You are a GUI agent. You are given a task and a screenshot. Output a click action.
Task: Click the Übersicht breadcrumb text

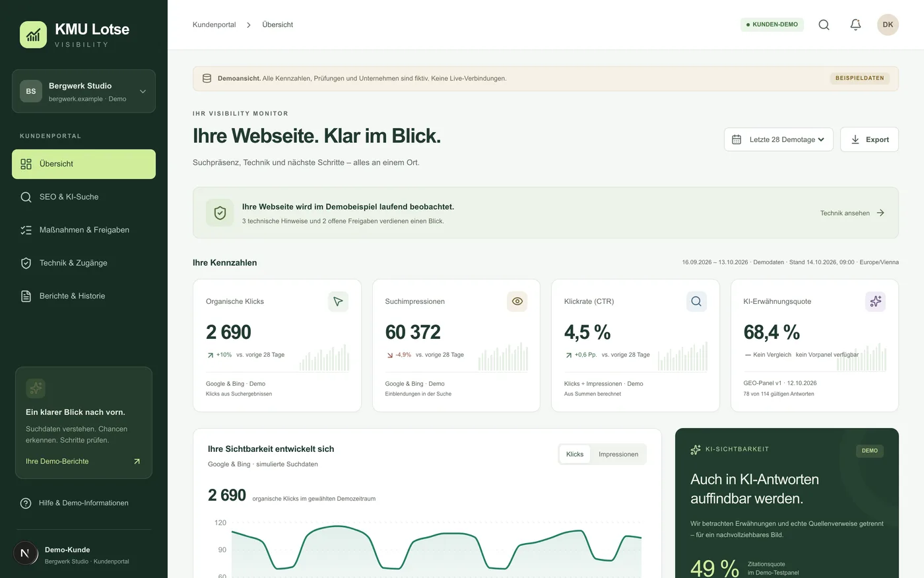pyautogui.click(x=277, y=24)
